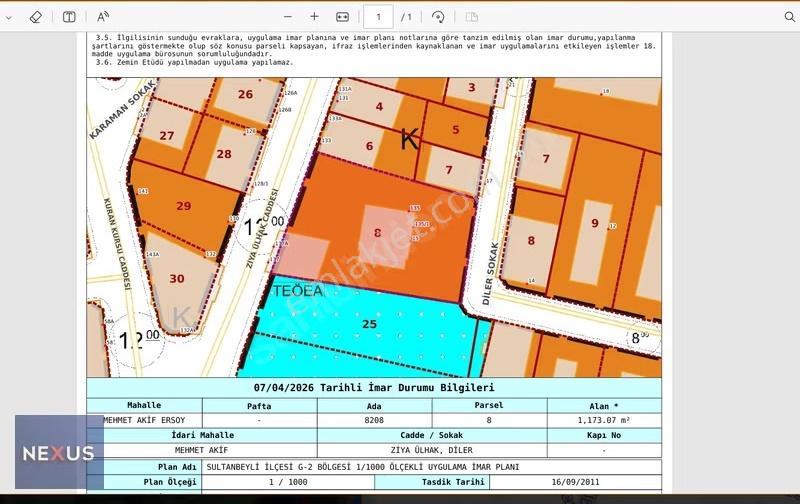Viewport: 800px width, 504px height.
Task: Click the '07/04/2026 Tarihli İmar Durumu Bilgileri' heading
Action: 374,388
